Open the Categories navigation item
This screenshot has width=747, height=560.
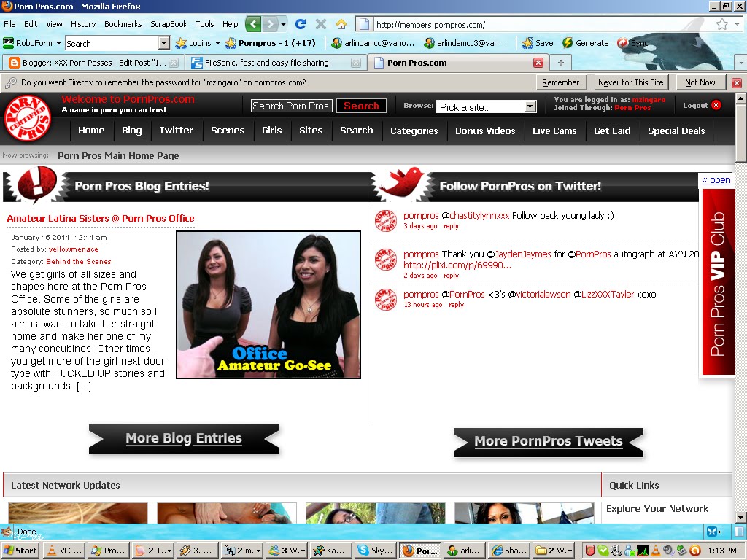pos(414,131)
